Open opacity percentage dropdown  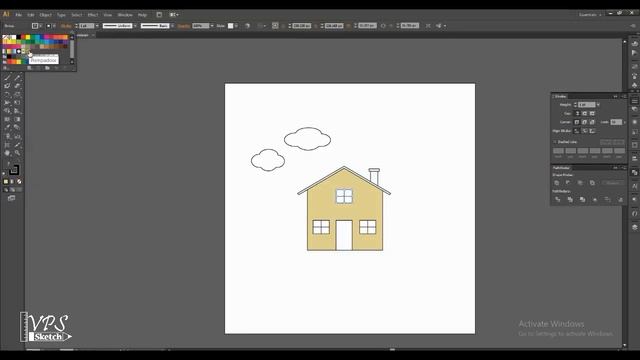click(x=212, y=26)
